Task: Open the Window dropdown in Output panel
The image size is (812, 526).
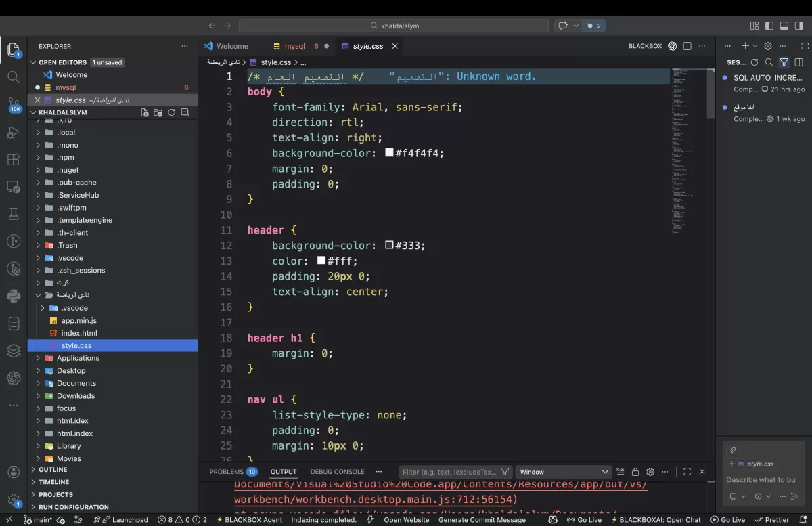Action: tap(564, 471)
